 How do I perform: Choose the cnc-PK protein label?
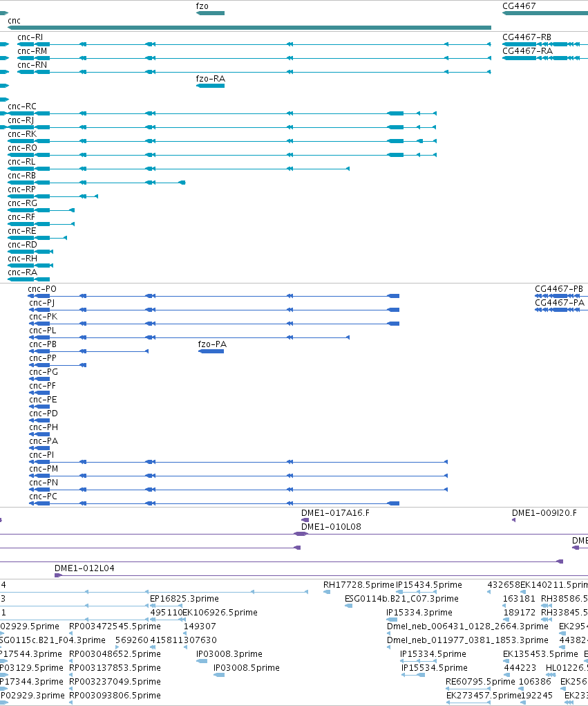click(44, 317)
